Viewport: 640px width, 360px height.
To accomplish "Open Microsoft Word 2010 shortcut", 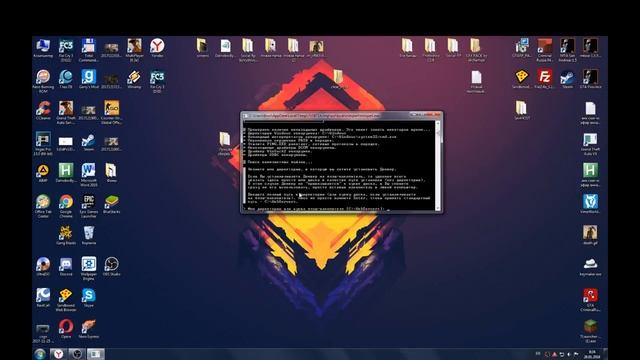I will point(89,175).
